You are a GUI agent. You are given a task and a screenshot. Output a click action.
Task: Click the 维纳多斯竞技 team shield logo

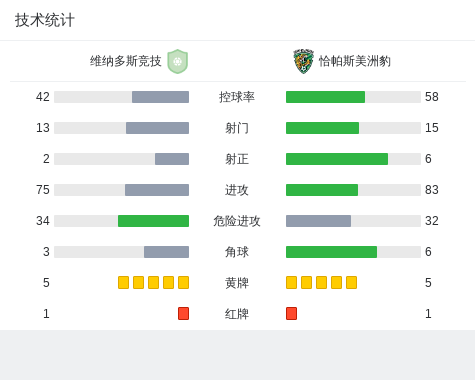click(x=178, y=61)
